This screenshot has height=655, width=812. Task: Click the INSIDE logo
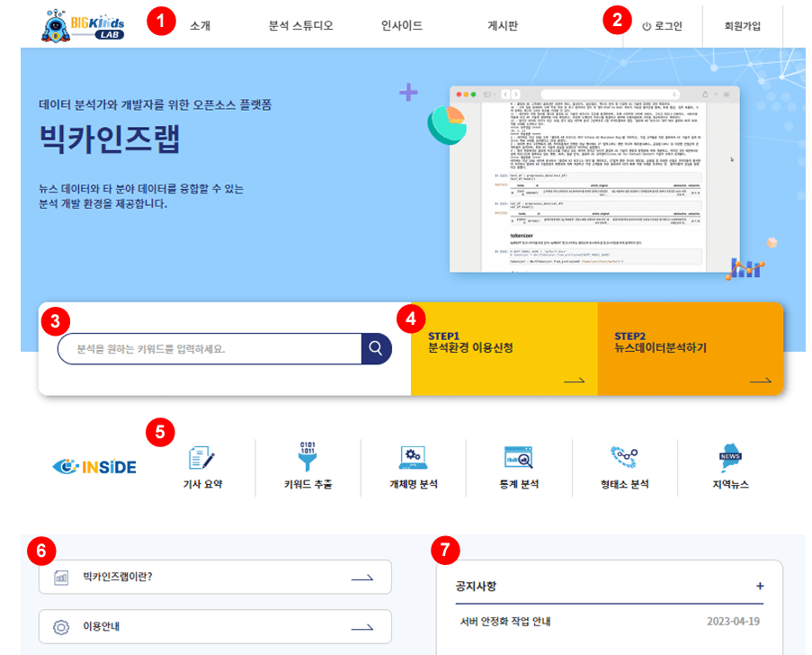pos(94,467)
